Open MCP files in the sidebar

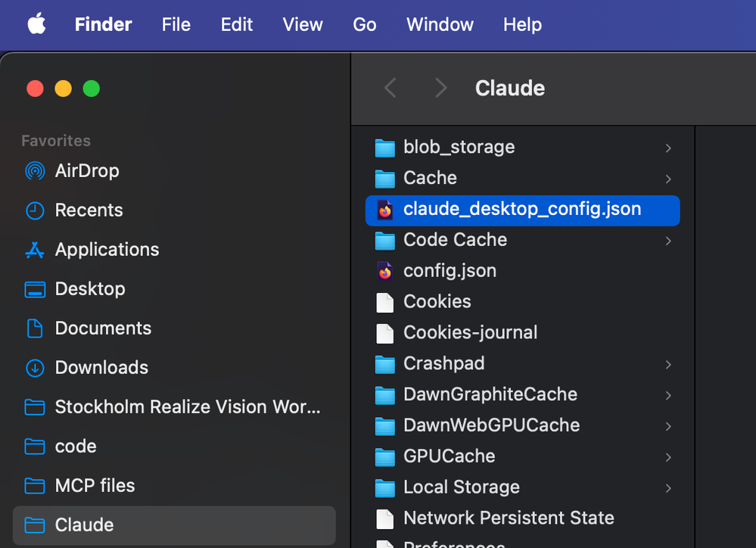point(95,486)
